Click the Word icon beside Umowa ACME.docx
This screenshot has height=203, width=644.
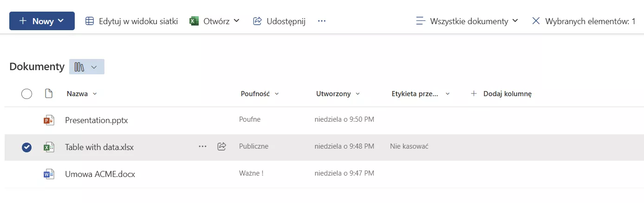(49, 174)
